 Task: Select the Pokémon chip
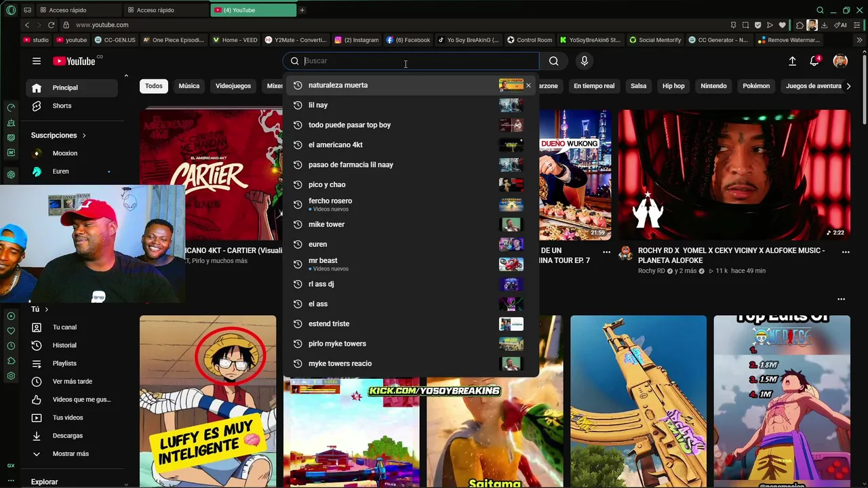point(756,86)
